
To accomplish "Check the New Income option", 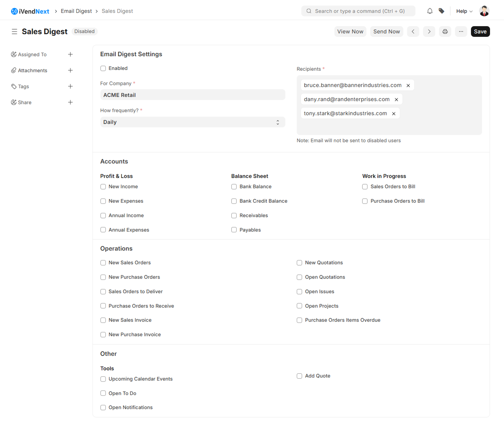I will pos(103,187).
